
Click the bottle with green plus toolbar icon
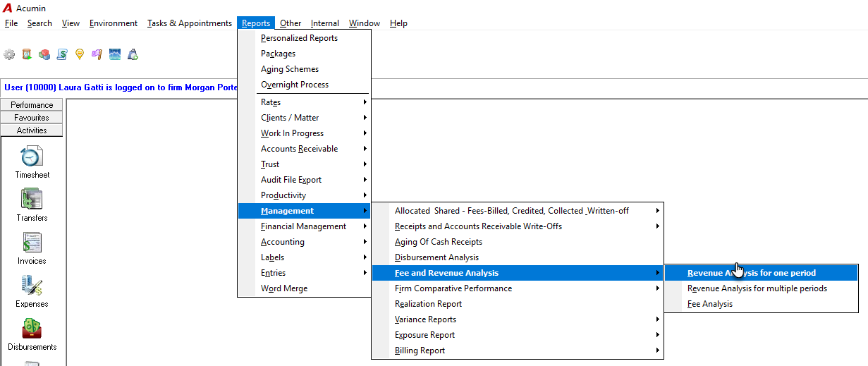click(x=133, y=54)
